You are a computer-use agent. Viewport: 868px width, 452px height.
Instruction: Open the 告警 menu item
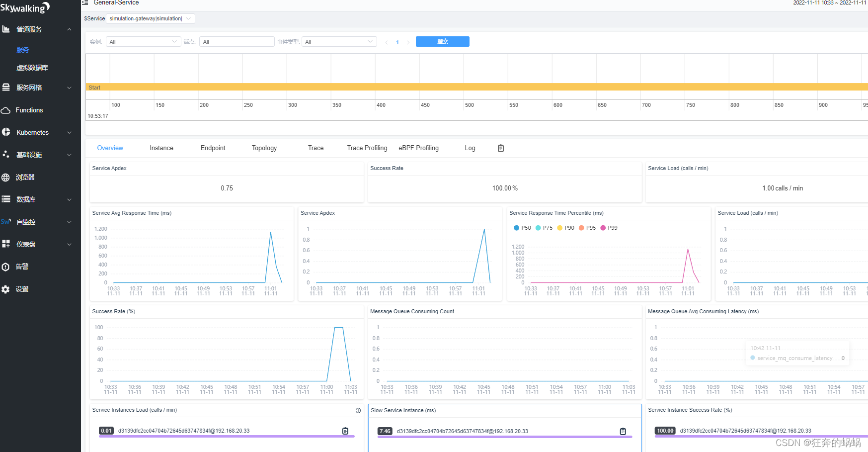pyautogui.click(x=22, y=267)
